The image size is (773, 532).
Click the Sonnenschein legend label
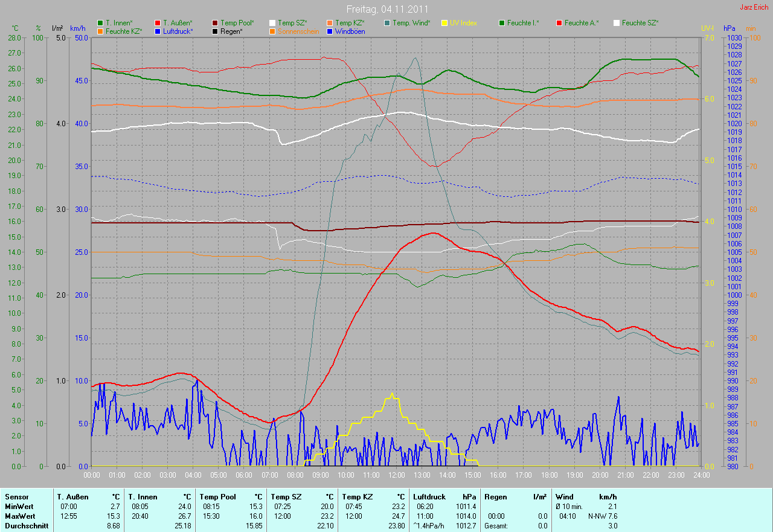point(298,31)
